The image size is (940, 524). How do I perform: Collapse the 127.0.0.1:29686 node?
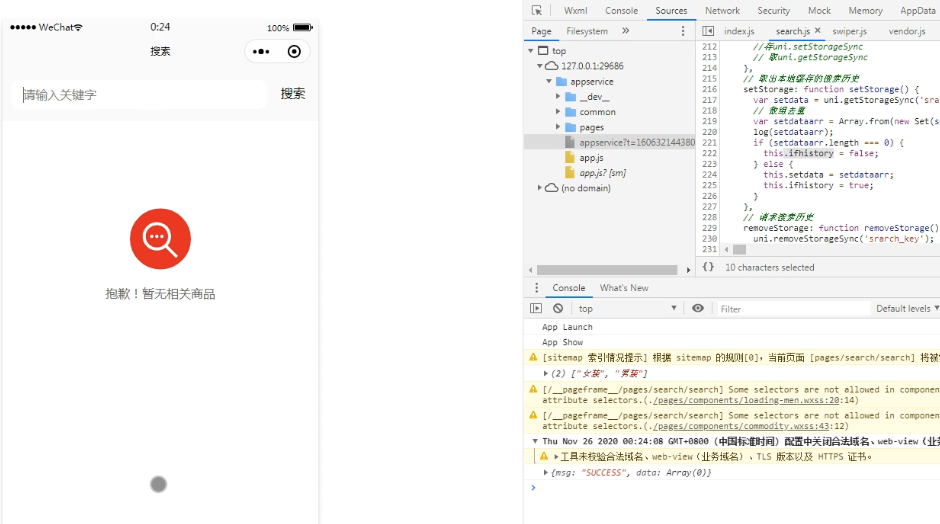coord(540,66)
